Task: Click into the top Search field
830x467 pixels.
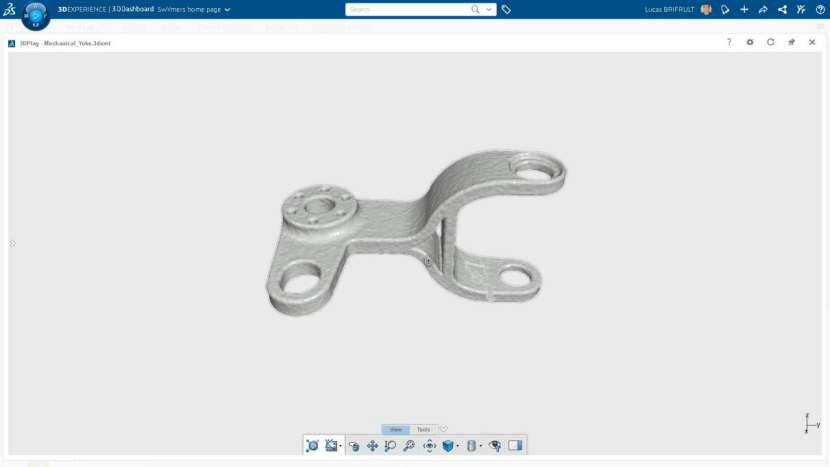Action: pyautogui.click(x=409, y=10)
